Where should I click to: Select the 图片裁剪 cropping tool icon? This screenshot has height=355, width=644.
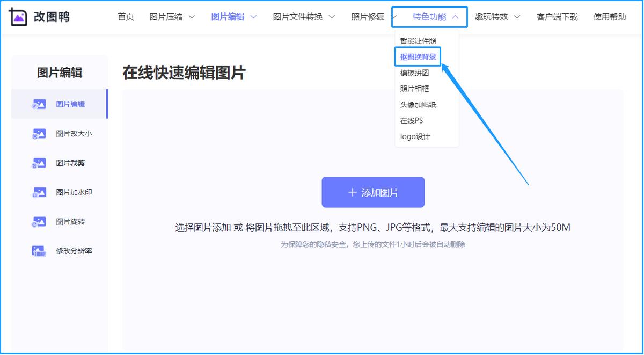pyautogui.click(x=38, y=163)
